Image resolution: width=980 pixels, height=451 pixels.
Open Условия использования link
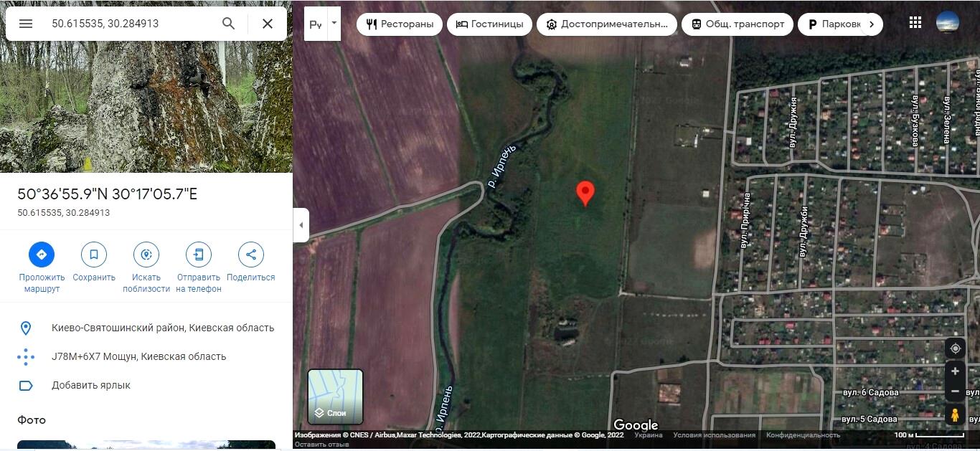[x=714, y=435]
